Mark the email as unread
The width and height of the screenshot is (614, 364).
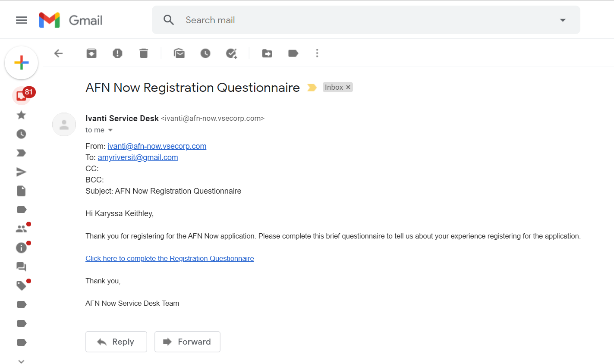click(x=179, y=53)
